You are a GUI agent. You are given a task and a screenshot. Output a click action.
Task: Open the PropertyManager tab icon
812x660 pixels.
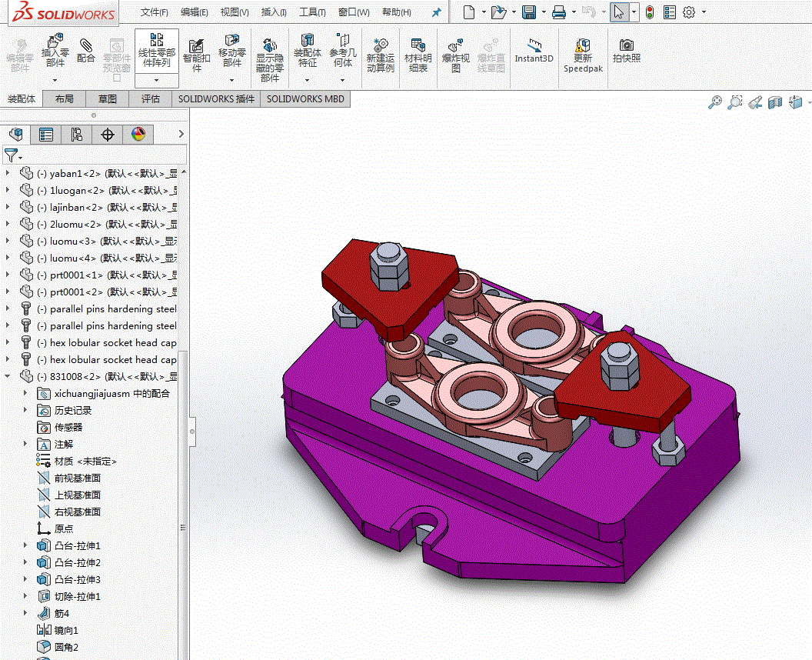(46, 135)
